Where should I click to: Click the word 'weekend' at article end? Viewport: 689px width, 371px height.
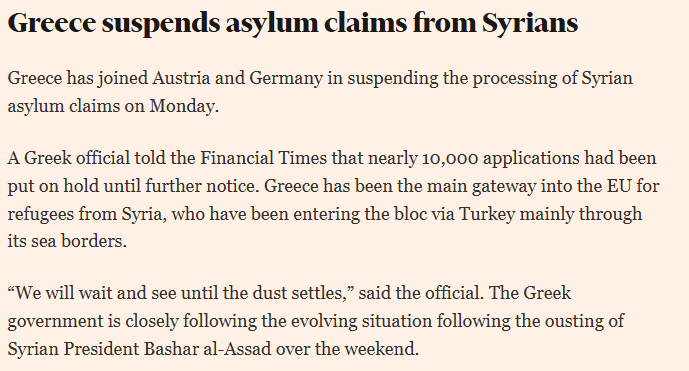pyautogui.click(x=379, y=349)
